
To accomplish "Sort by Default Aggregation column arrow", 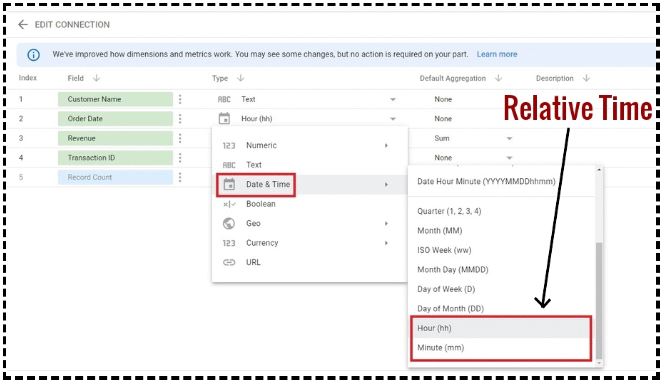I will coord(498,78).
